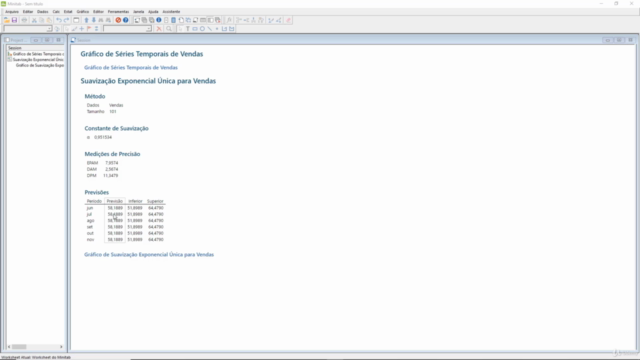Open the Calc menu
Image resolution: width=640 pixels, height=360 pixels.
coord(56,11)
